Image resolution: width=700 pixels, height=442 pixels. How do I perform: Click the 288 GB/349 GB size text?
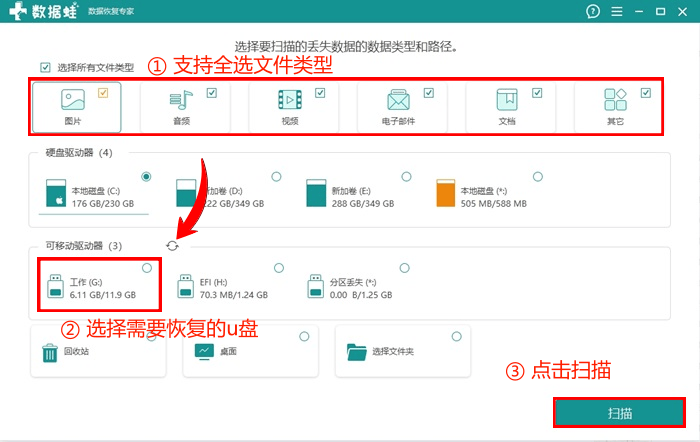(363, 204)
